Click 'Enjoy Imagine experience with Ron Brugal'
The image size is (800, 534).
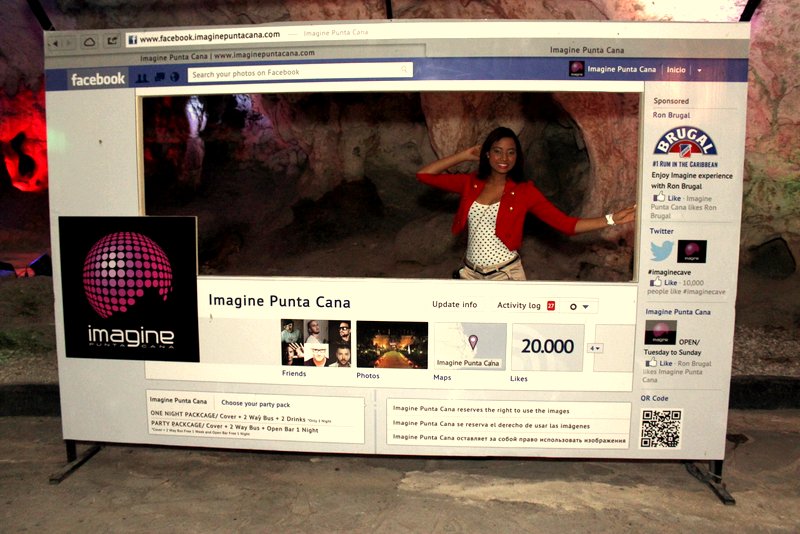coord(691,181)
